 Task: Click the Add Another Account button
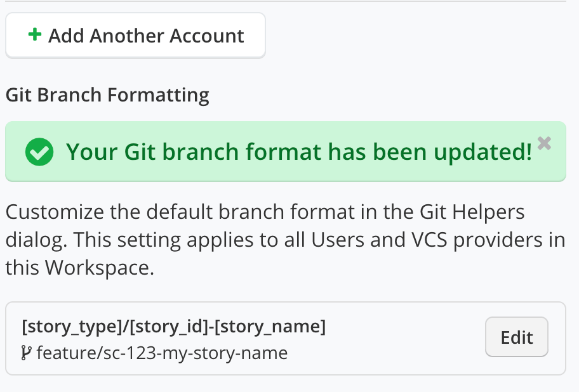[135, 36]
